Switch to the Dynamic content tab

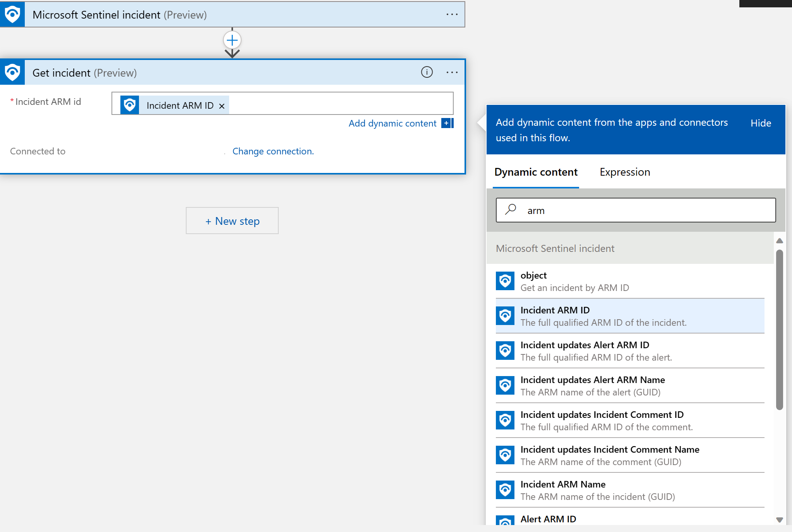[536, 172]
